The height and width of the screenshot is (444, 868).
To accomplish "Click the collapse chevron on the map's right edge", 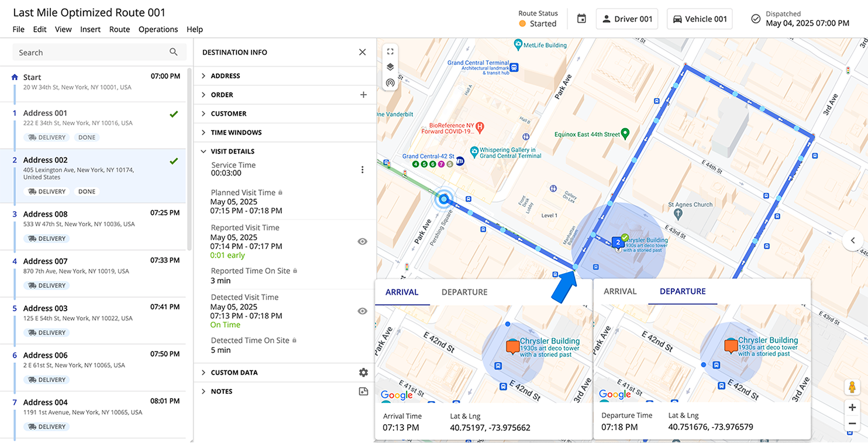I will point(852,240).
